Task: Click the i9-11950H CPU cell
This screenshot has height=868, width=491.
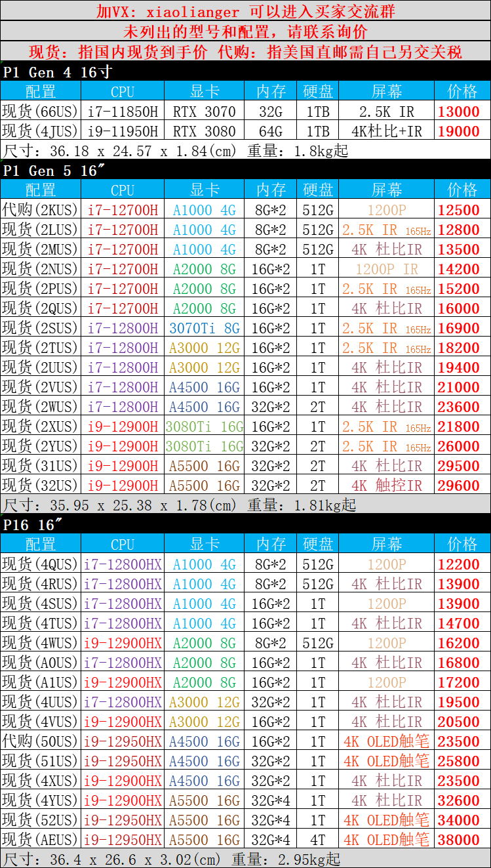Action: 123,131
